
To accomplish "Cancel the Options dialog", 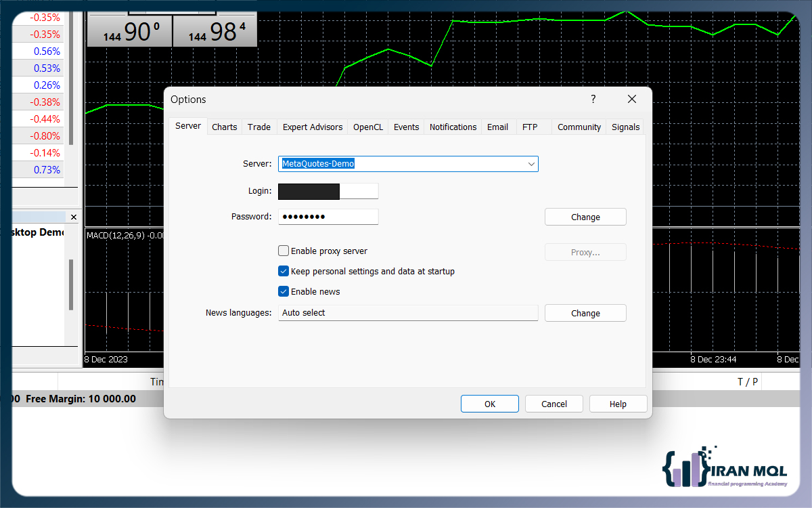I will tap(554, 404).
